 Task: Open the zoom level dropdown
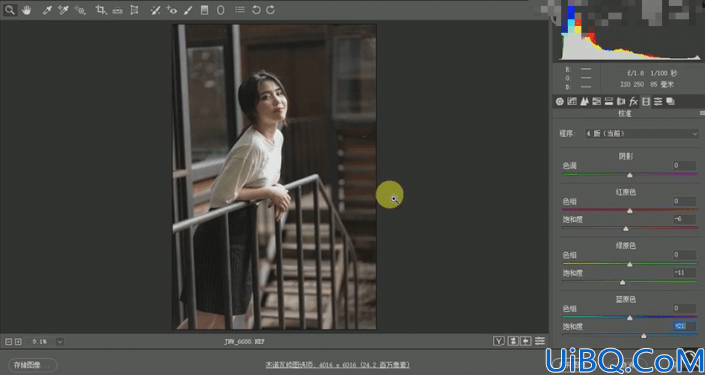point(60,342)
